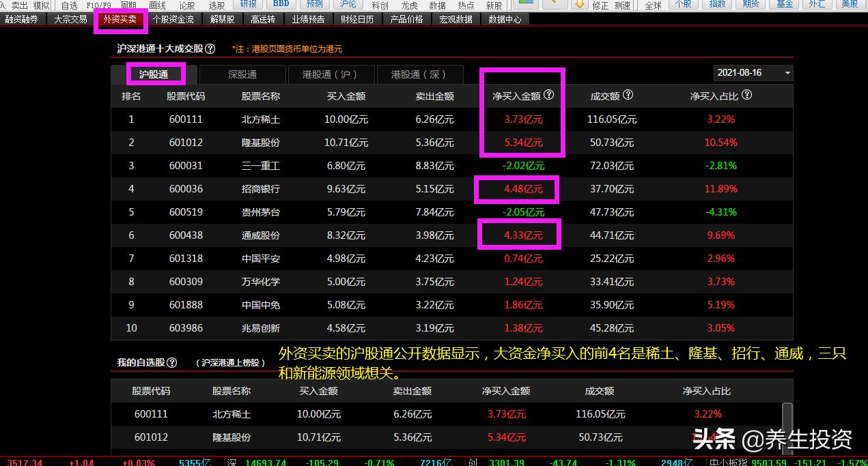The width and height of the screenshot is (868, 466).
Task: Select stock code 600036
Action: click(x=186, y=189)
